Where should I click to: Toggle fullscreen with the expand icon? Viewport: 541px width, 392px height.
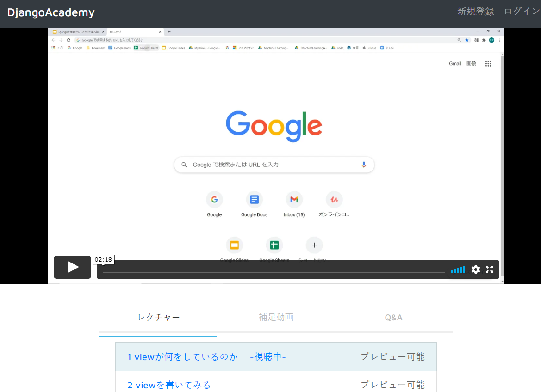pyautogui.click(x=490, y=269)
